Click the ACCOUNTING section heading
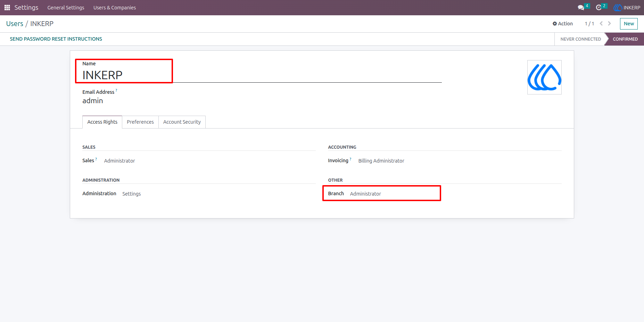The image size is (644, 322). pyautogui.click(x=342, y=147)
